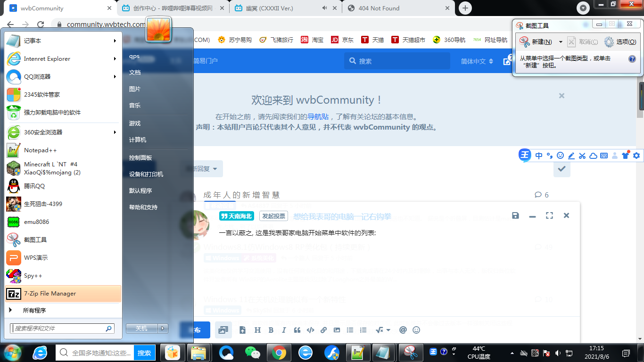Launch emu8086 from the Start menu
The image size is (644, 362).
coord(63,222)
